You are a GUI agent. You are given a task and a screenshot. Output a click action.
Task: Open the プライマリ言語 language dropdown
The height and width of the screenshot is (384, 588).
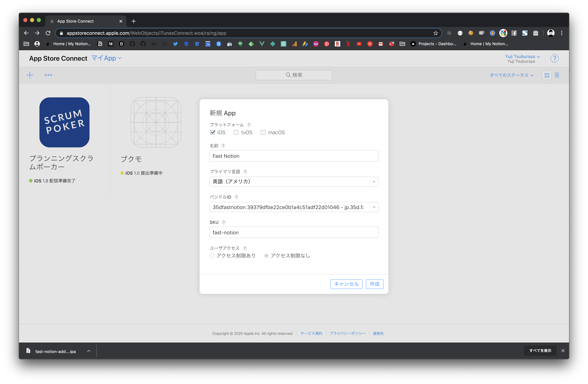(x=294, y=182)
